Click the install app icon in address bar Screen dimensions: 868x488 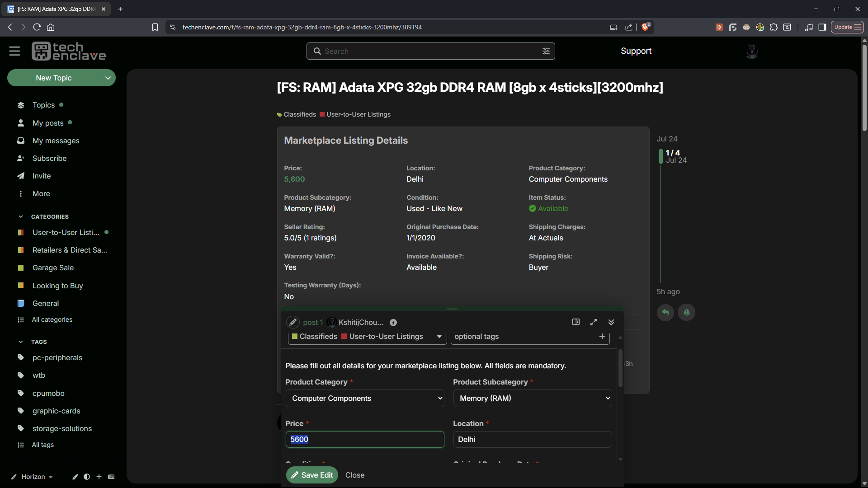click(613, 27)
